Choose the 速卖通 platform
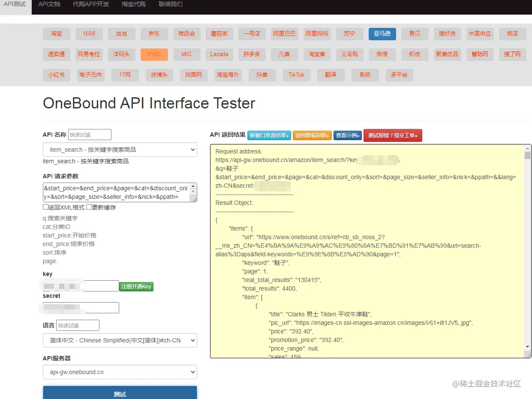532x399 pixels. 57,54
